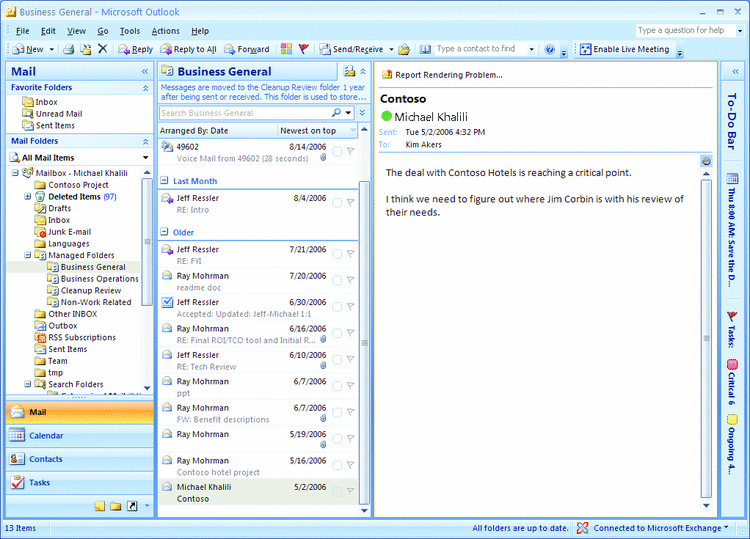Open the Address Book icon
Image resolution: width=750 pixels, height=539 pixels.
pyautogui.click(x=425, y=49)
